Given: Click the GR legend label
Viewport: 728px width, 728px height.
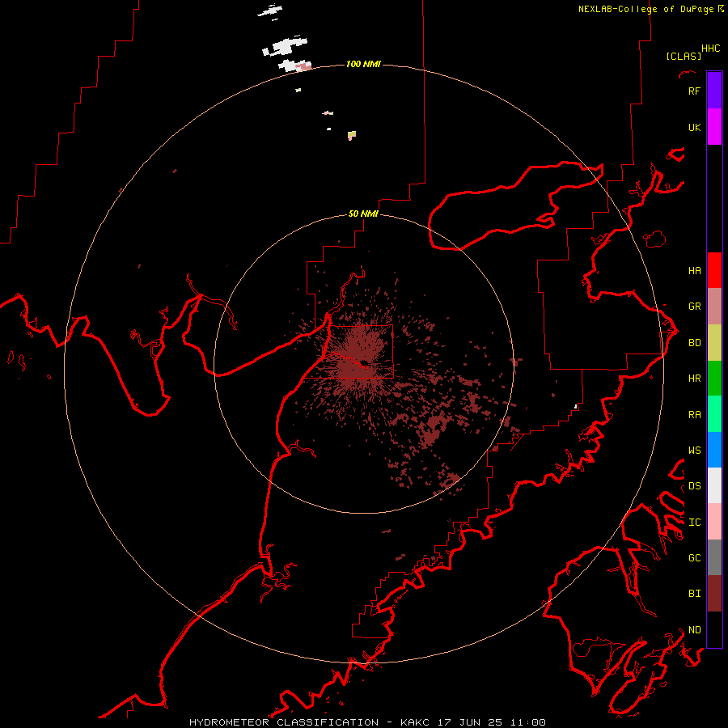Looking at the screenshot, I should (x=694, y=307).
